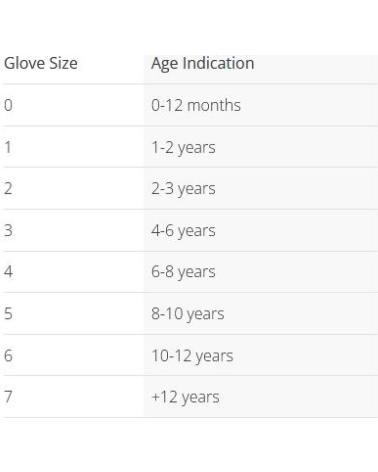This screenshot has height=472, width=378.
Task: Click the Age Indication column header
Action: click(202, 63)
